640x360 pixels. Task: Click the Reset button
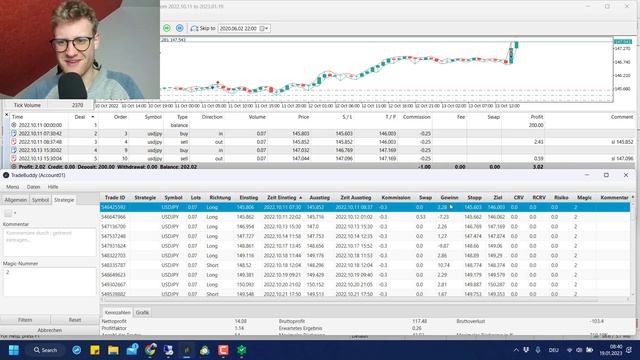point(75,320)
